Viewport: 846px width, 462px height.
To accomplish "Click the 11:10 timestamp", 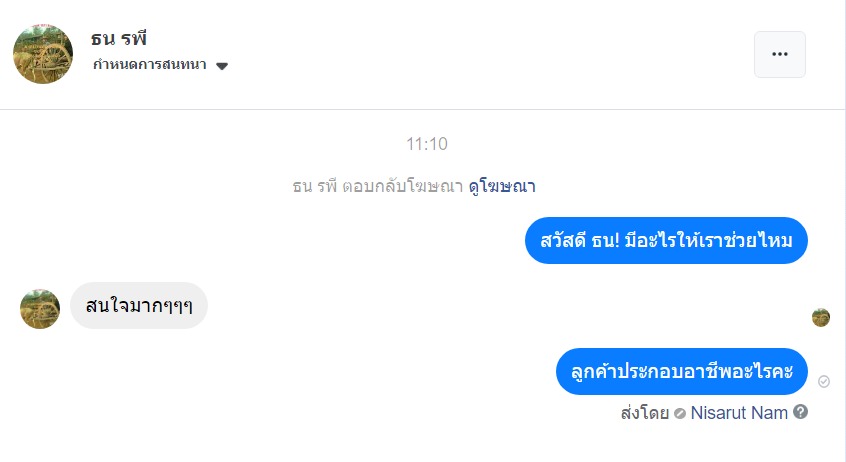I will click(426, 144).
